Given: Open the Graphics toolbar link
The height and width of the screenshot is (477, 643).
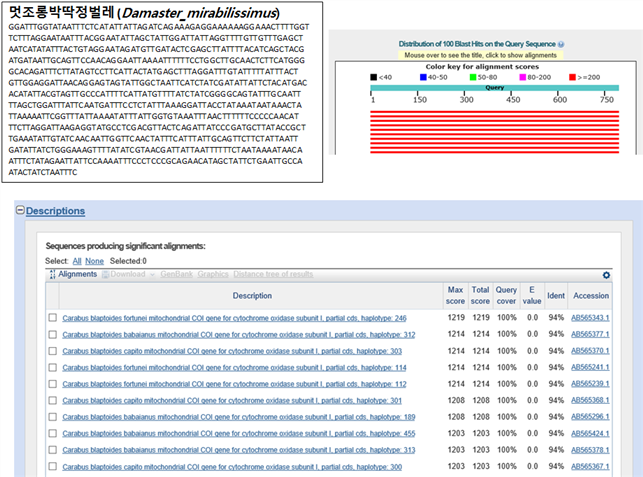Looking at the screenshot, I should click(213, 274).
